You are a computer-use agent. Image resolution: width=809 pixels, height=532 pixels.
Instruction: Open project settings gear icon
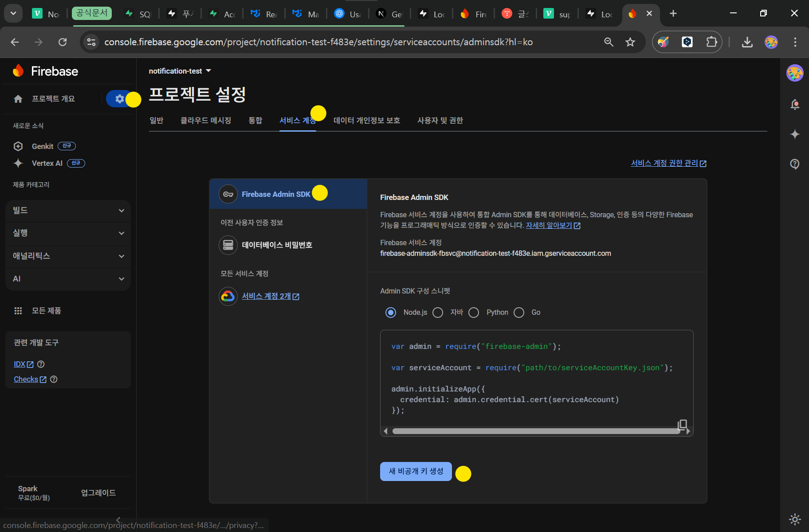120,99
